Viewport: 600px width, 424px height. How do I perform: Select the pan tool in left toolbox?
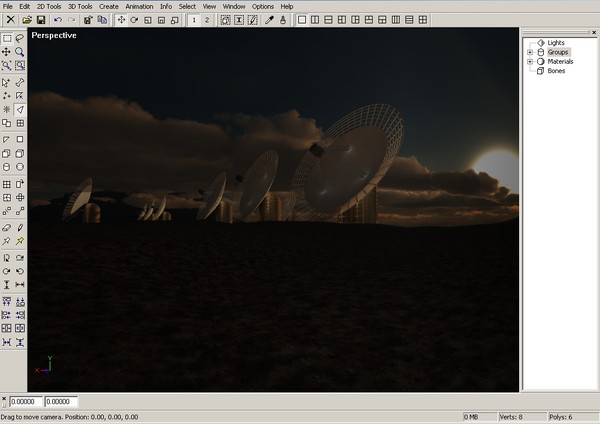coord(7,52)
